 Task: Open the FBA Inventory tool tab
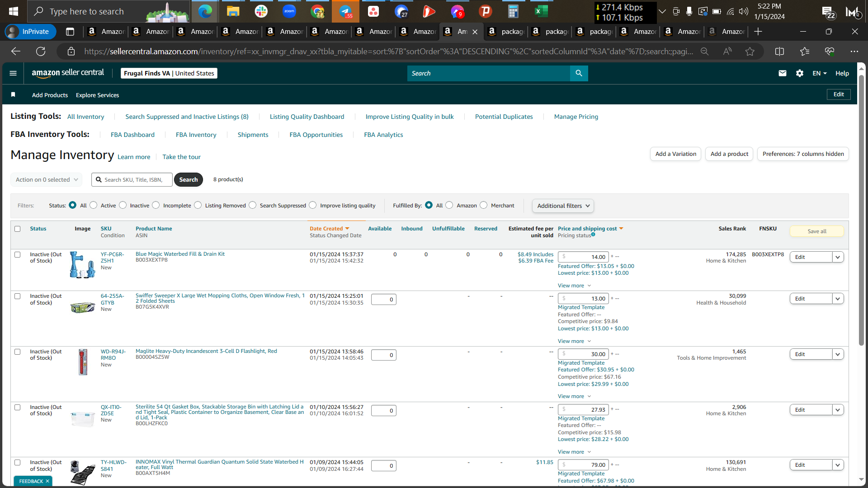(x=196, y=135)
